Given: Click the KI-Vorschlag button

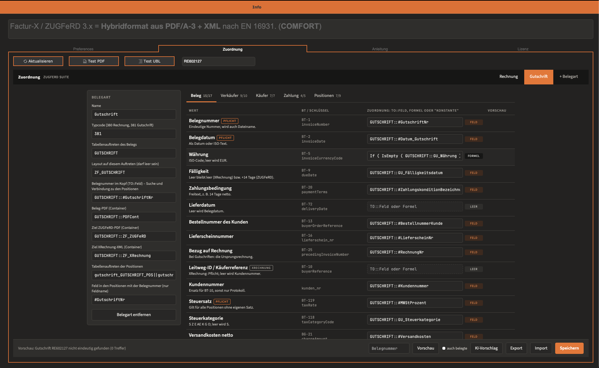Looking at the screenshot, I should coord(486,348).
